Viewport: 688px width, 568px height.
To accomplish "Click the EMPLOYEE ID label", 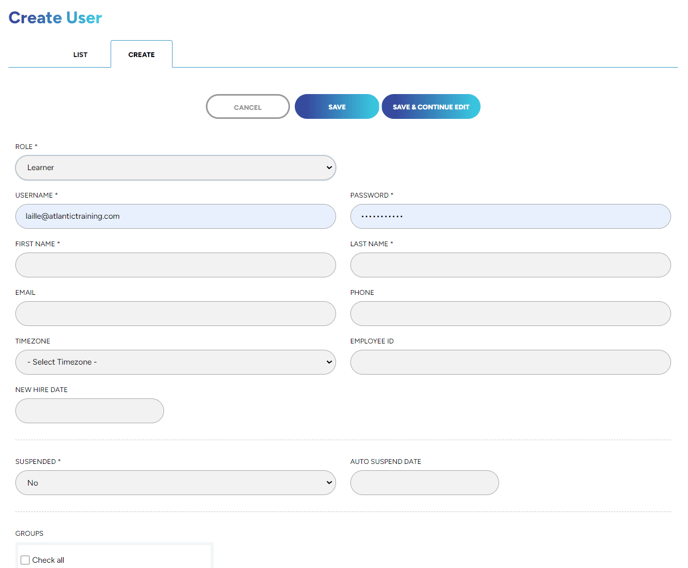I will (372, 341).
